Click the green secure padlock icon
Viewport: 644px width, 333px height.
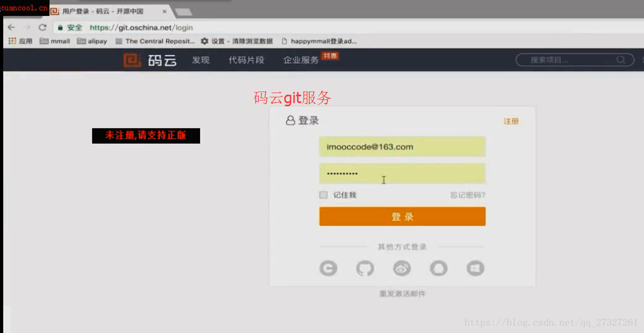[61, 27]
